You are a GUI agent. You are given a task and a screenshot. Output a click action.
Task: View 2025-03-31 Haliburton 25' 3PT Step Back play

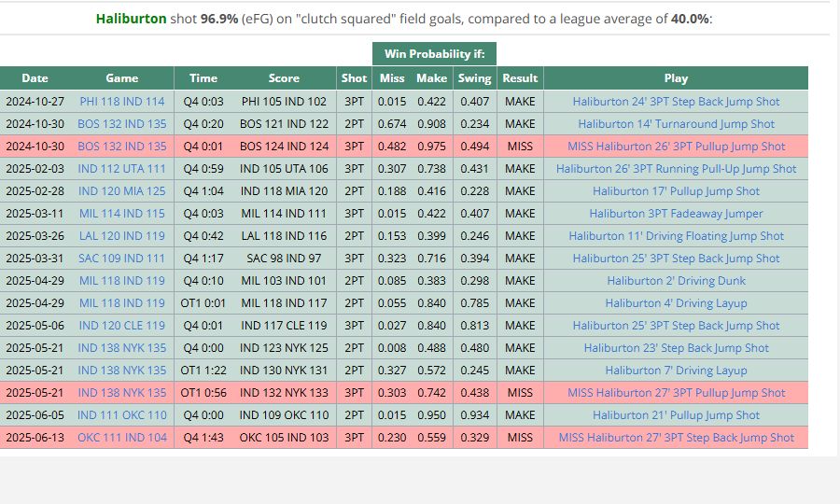point(676,259)
